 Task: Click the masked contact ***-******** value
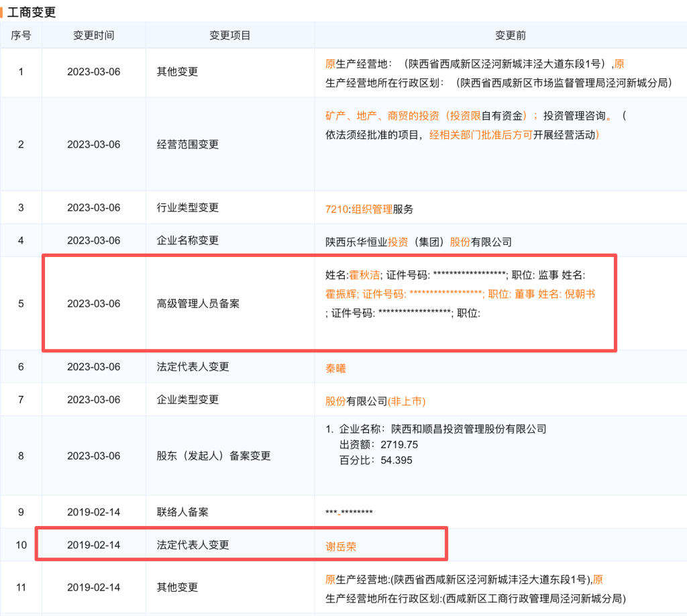(349, 512)
